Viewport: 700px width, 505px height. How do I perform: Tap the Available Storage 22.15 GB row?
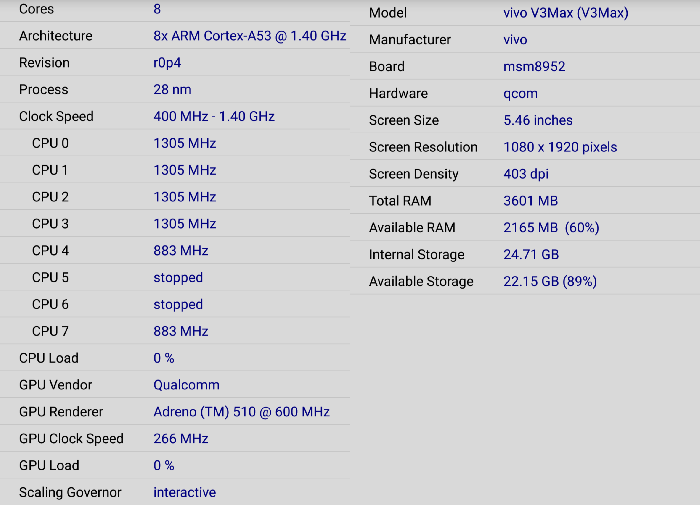525,281
